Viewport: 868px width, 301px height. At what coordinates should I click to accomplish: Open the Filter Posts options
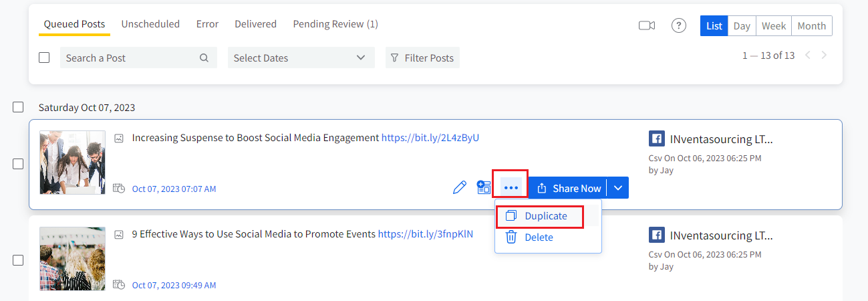pos(422,58)
